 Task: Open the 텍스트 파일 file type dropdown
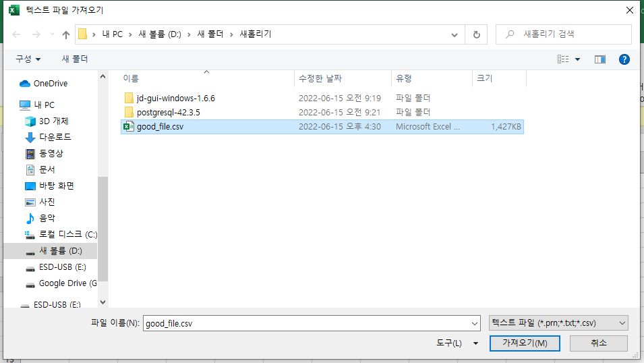pyautogui.click(x=558, y=323)
